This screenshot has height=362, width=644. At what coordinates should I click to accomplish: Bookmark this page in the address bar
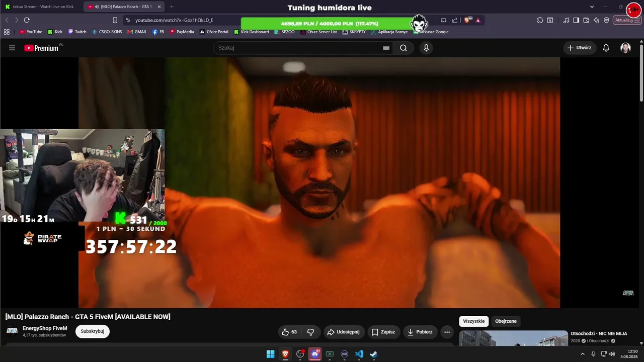[115, 20]
